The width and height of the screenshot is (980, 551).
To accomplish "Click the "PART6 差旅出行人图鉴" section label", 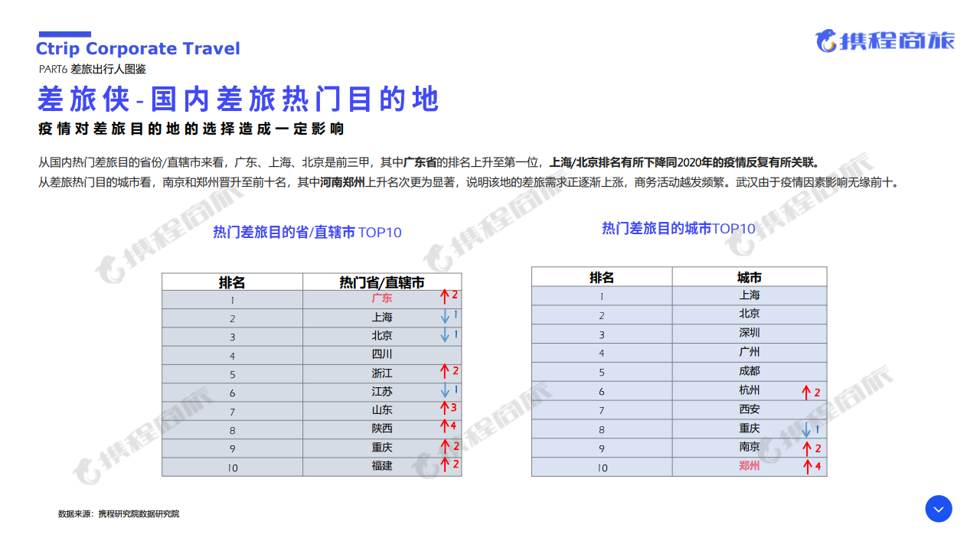I will click(92, 69).
